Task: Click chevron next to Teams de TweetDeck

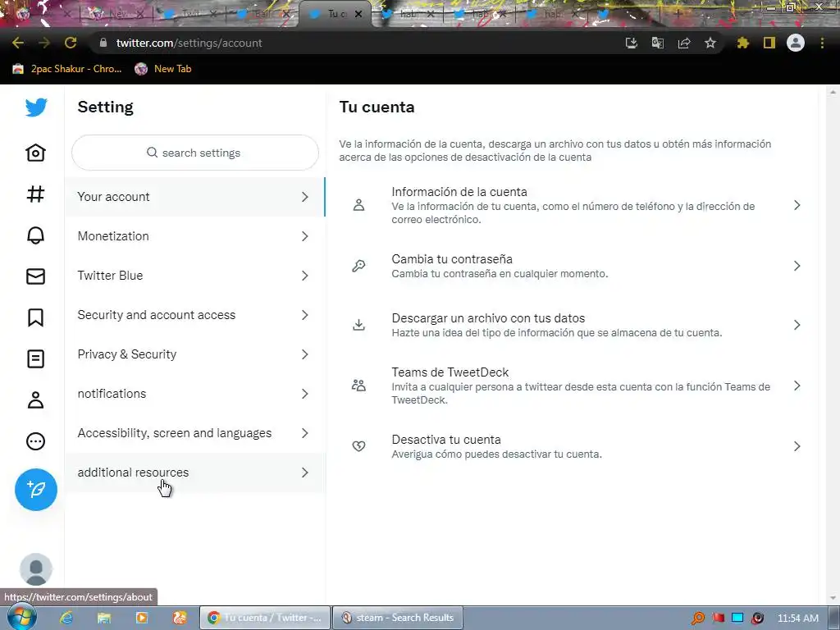Action: [x=797, y=386]
